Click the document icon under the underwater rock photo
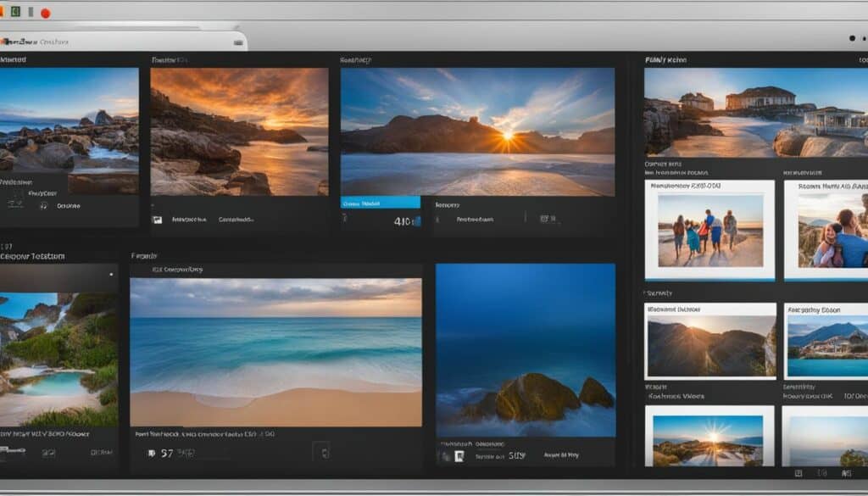868x496 pixels. click(459, 457)
